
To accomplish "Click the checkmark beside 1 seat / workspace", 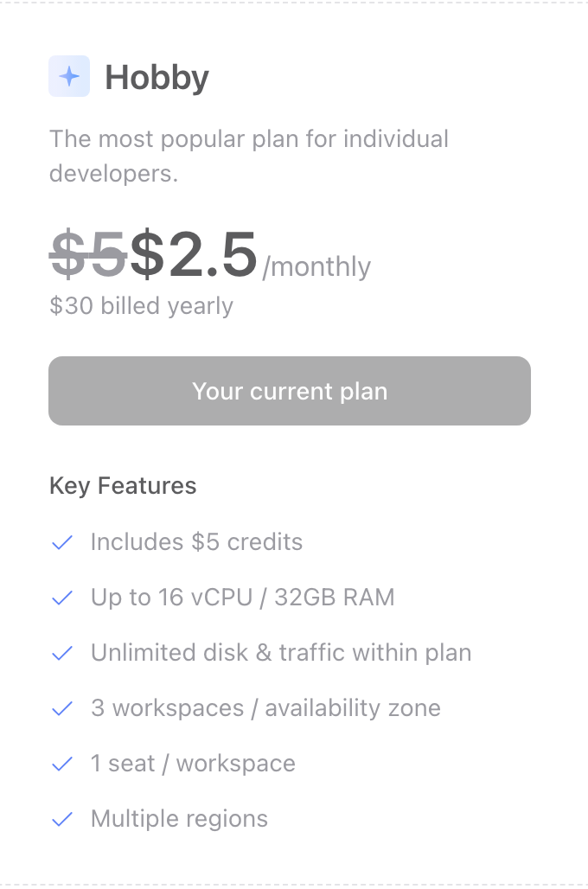I will (61, 764).
